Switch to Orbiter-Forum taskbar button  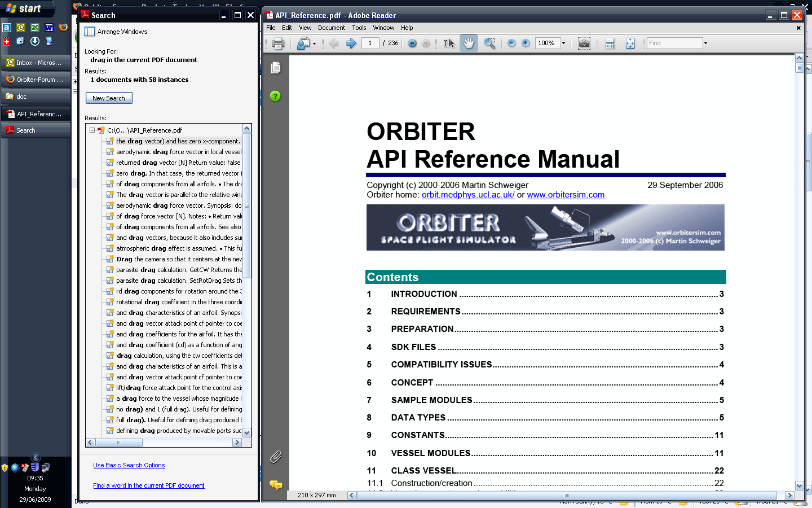point(36,80)
